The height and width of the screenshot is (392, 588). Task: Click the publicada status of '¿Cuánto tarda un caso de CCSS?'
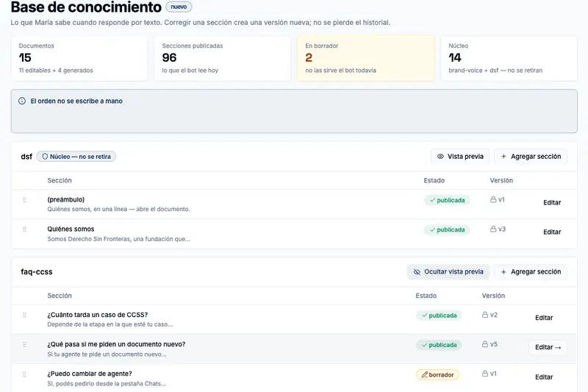click(439, 316)
